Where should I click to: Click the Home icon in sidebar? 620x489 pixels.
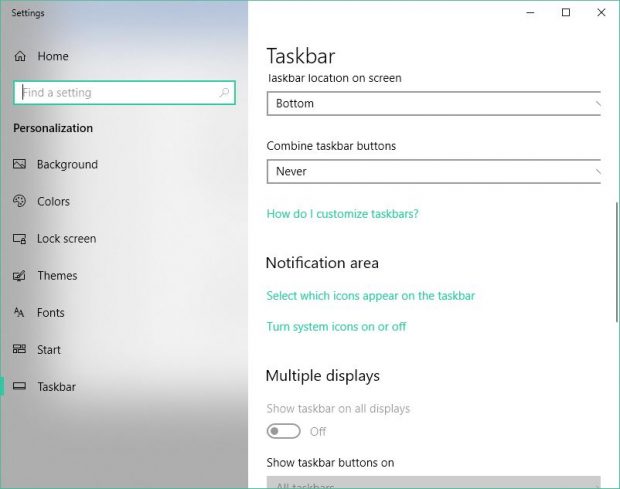pyautogui.click(x=19, y=56)
